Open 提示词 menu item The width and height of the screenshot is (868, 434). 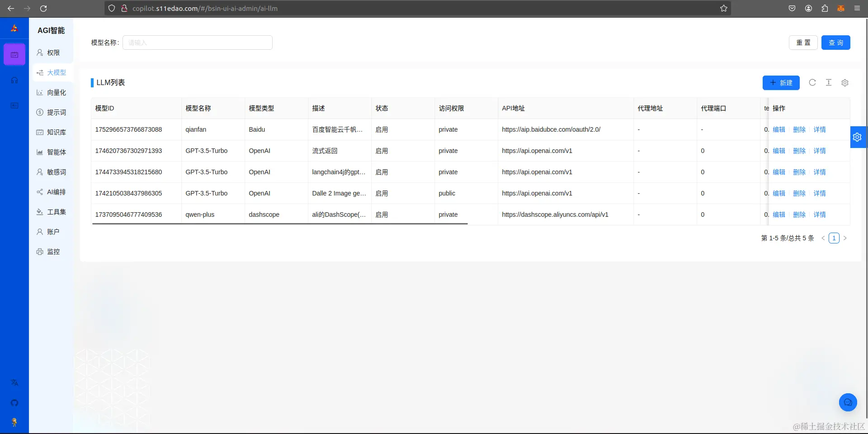pyautogui.click(x=53, y=112)
